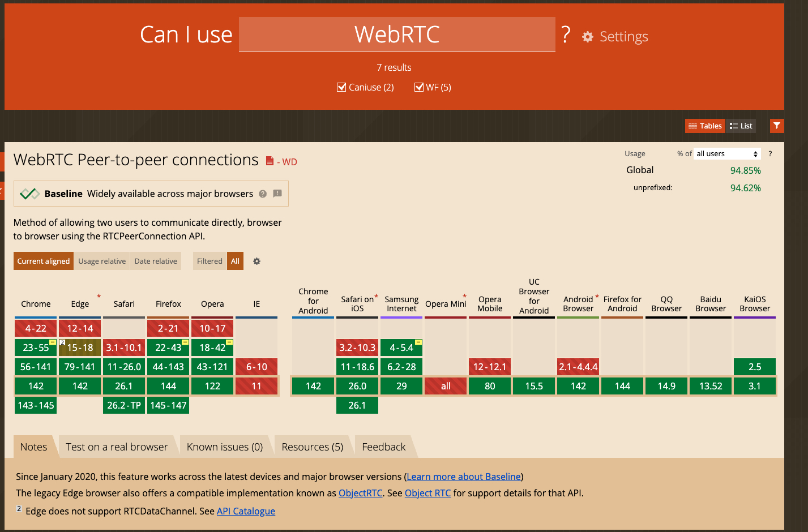Click note flag on Firefox 22-43 cell
This screenshot has width=808, height=532.
point(185,342)
